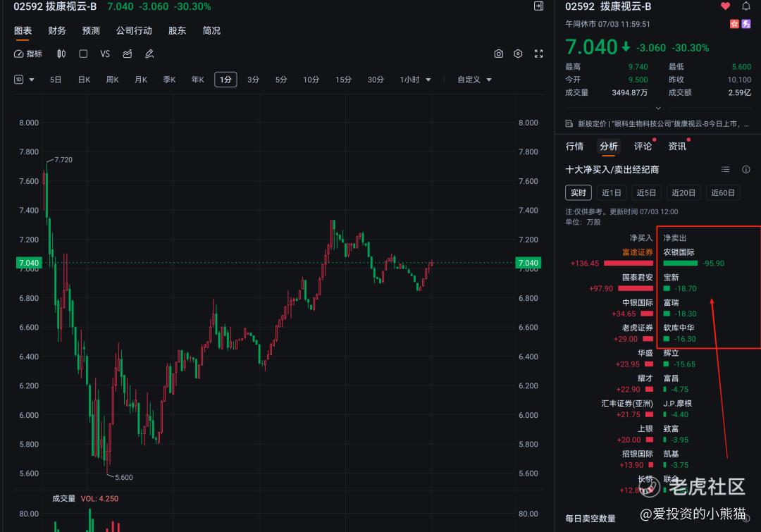Screen dimensions: 761x532
Task: Click the 每日卖空数量 section title
Action: [x=590, y=519]
